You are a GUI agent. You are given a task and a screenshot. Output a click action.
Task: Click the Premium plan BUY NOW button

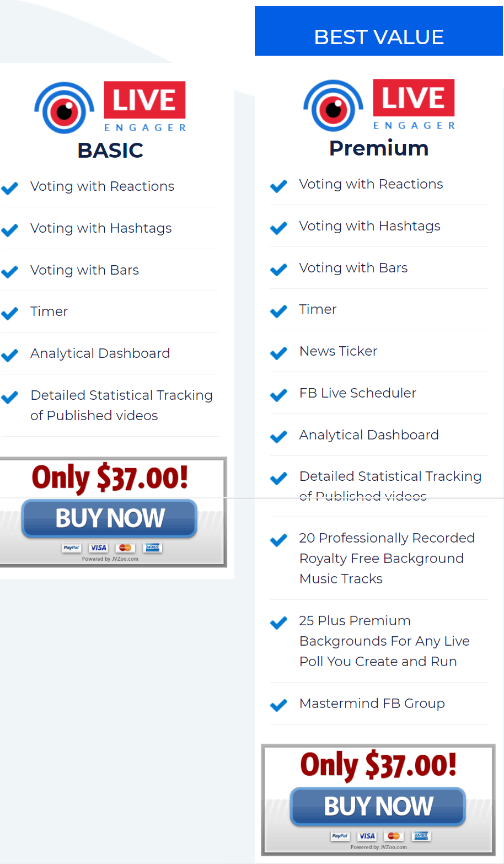tap(378, 806)
